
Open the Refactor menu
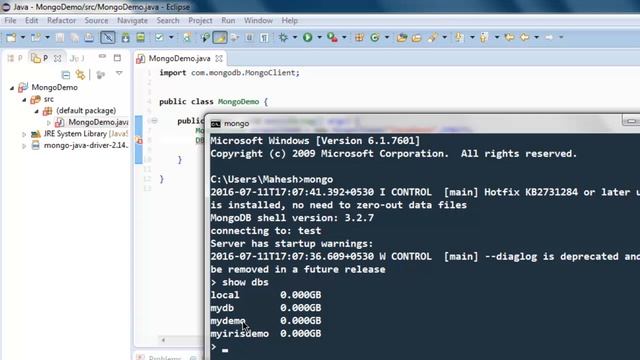(x=61, y=20)
